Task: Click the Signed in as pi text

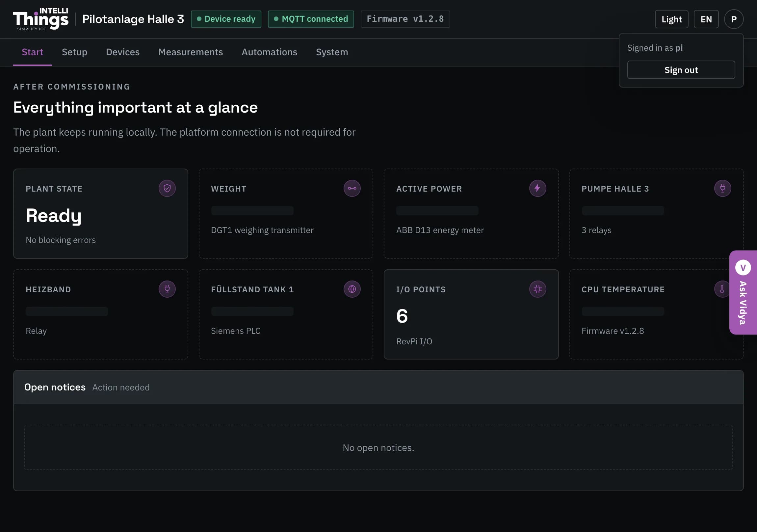Action: point(654,48)
